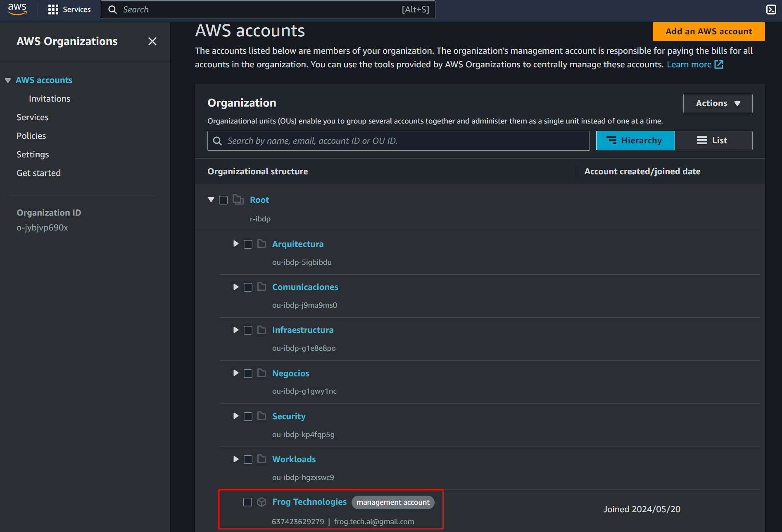
Task: Tick the Frog Technologies account checkbox
Action: (x=247, y=502)
